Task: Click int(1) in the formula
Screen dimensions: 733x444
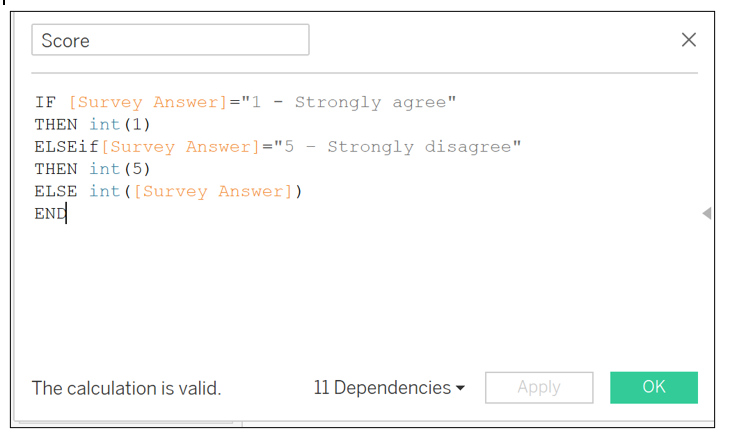Action: tap(119, 124)
